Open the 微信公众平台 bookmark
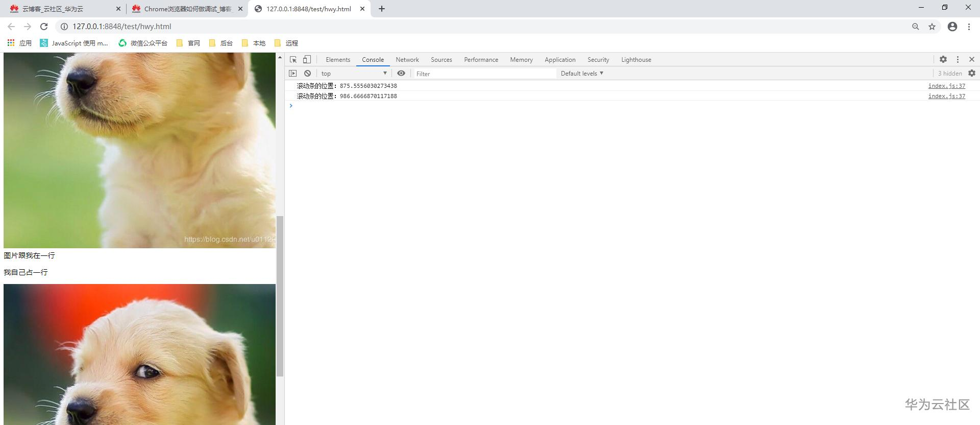The width and height of the screenshot is (980, 425). 143,43
